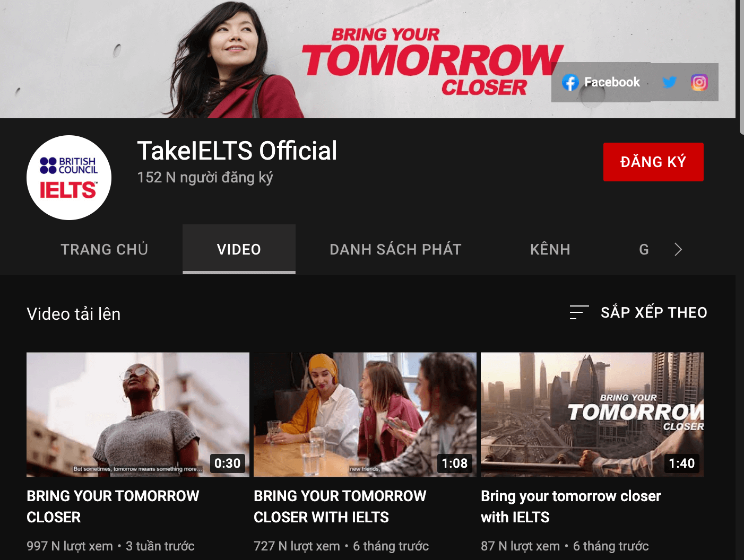Click the Twitter bird icon
Screen dimensions: 744x560
point(669,82)
